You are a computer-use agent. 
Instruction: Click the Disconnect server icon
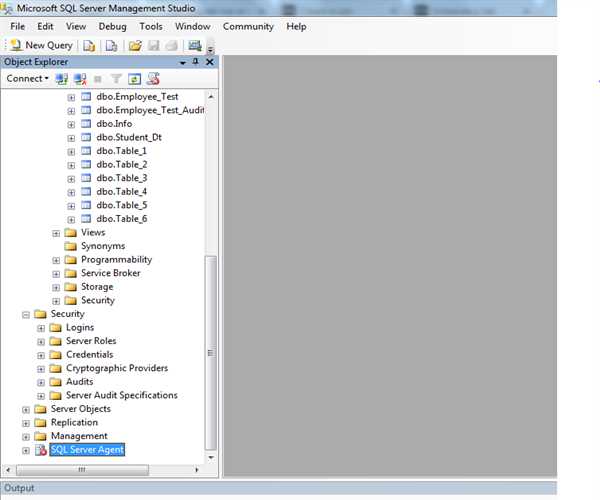click(x=80, y=78)
